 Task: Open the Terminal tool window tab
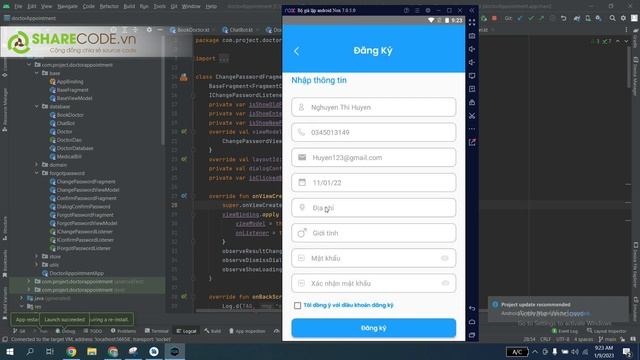[x=156, y=331]
